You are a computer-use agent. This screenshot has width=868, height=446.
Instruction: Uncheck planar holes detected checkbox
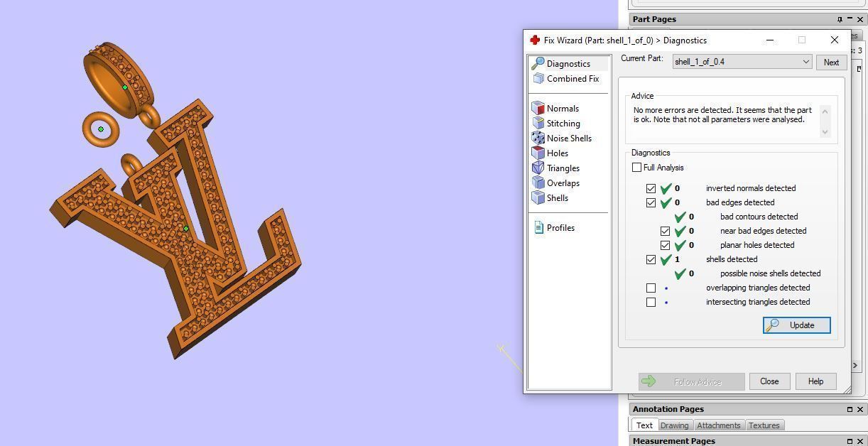665,246
